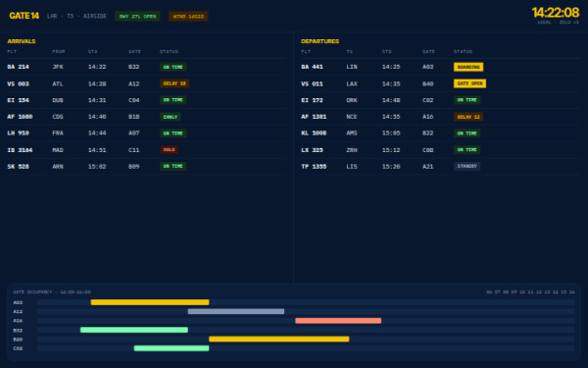Click the GATE OPEN status badge
Image resolution: width=588 pixels, height=368 pixels.
pyautogui.click(x=469, y=83)
